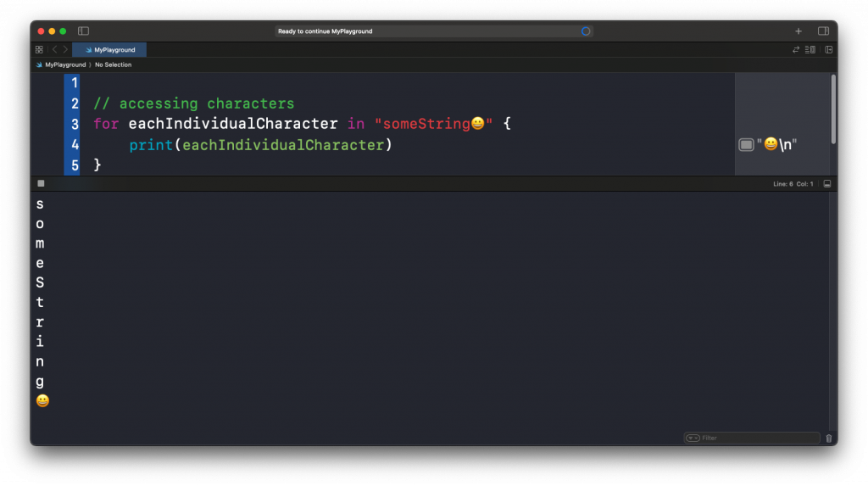
Task: Open the related items grid menu
Action: (x=39, y=50)
